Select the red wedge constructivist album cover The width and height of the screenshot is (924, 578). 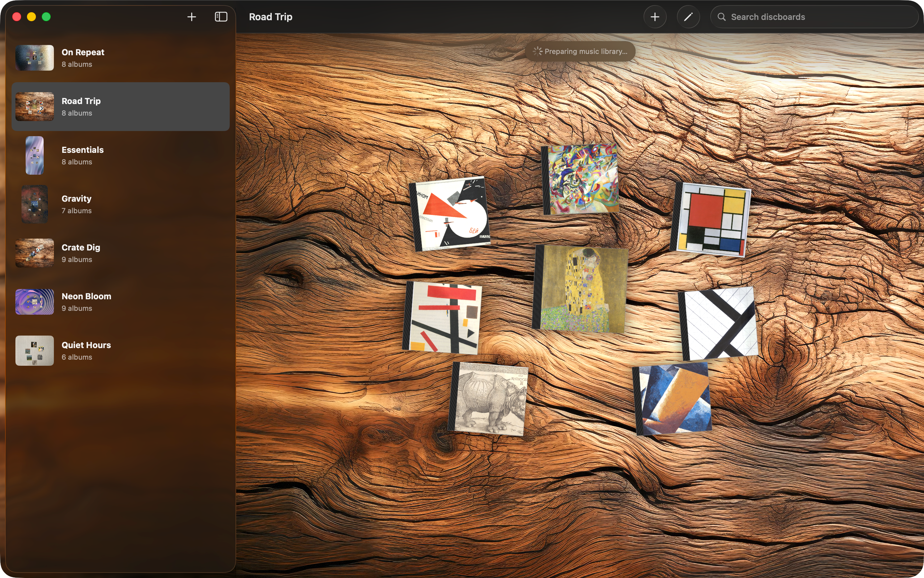450,213
